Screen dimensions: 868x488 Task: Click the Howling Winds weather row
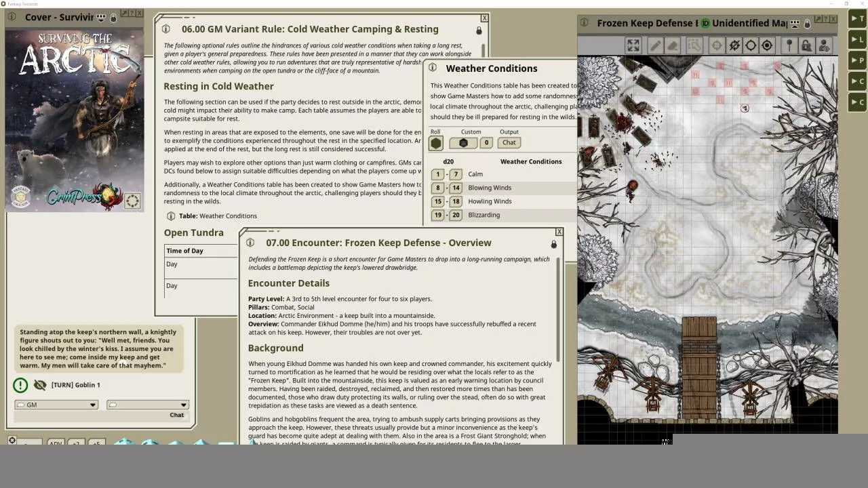[502, 201]
